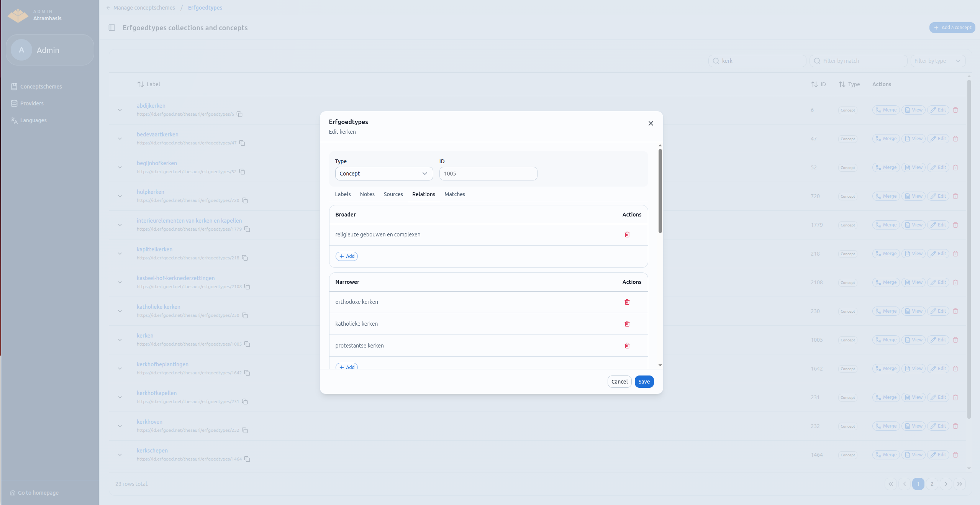Screen dimensions: 980x505
Task: Save the concept edits
Action: tap(644, 382)
